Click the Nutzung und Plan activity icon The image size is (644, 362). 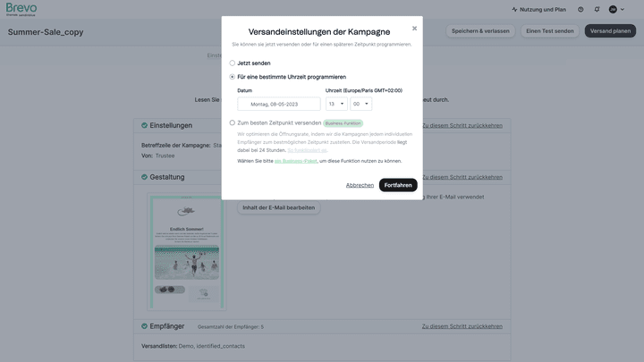tap(514, 10)
